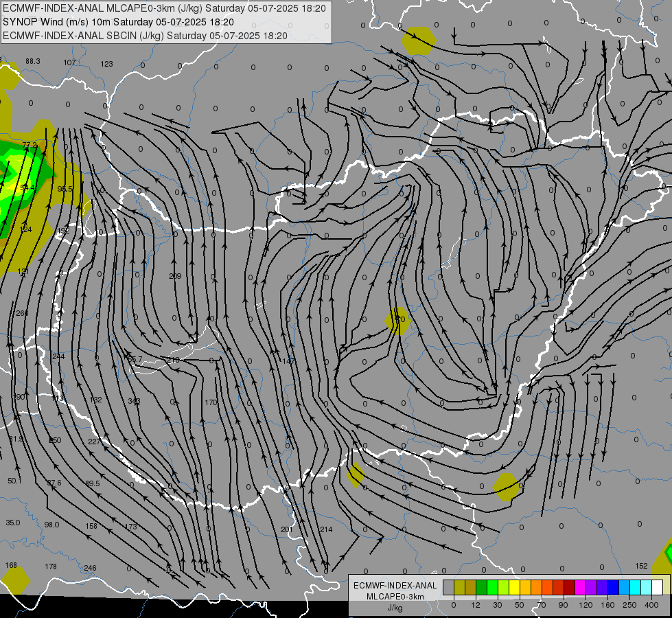Viewport: 672px width, 618px height.
Task: Click the MLCAPE0-3km label in the legend
Action: tap(395, 597)
